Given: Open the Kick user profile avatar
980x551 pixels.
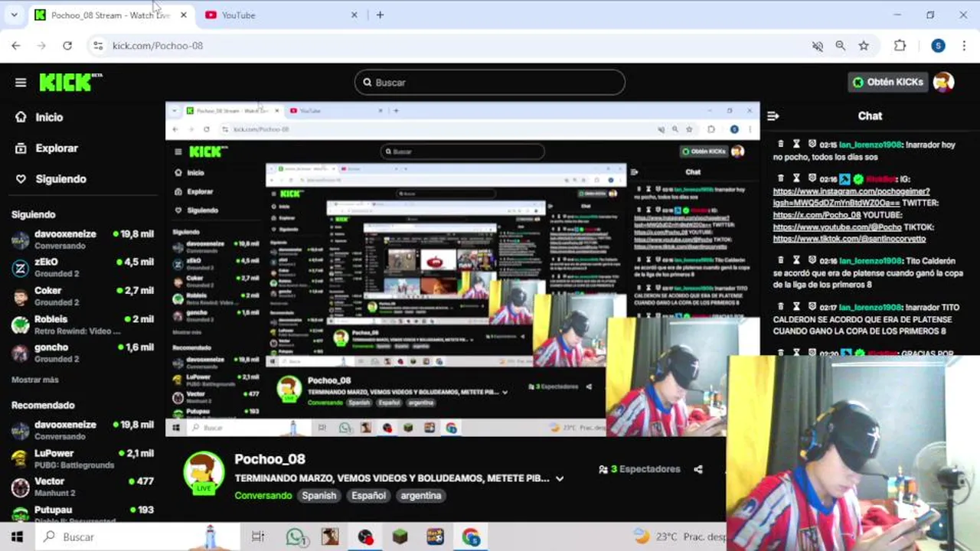Looking at the screenshot, I should tap(943, 82).
